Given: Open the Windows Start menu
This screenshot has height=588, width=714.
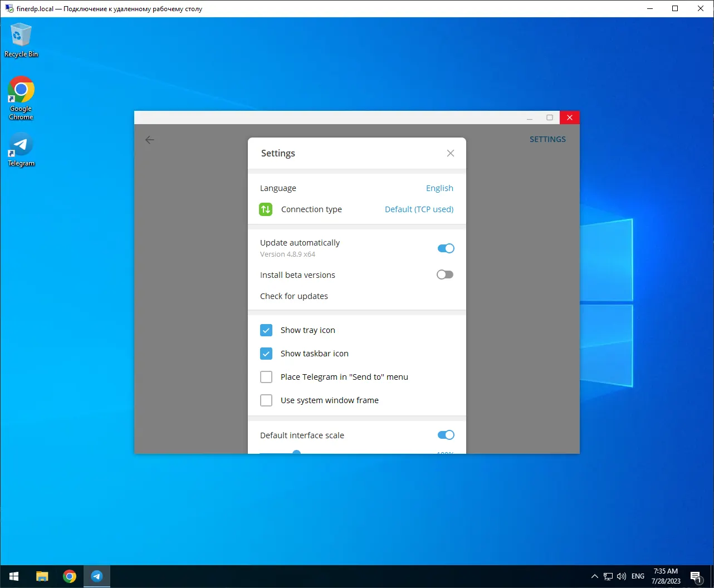Looking at the screenshot, I should [14, 576].
